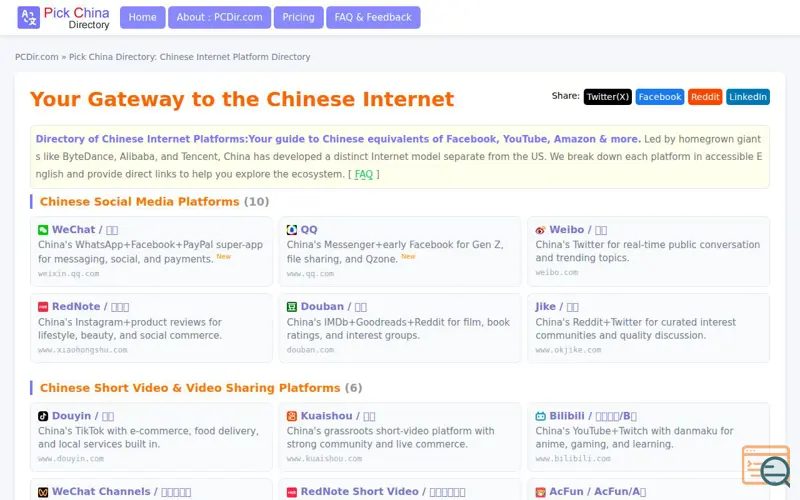Open FAQ & Feedback page
The height and width of the screenshot is (500, 800).
point(373,17)
